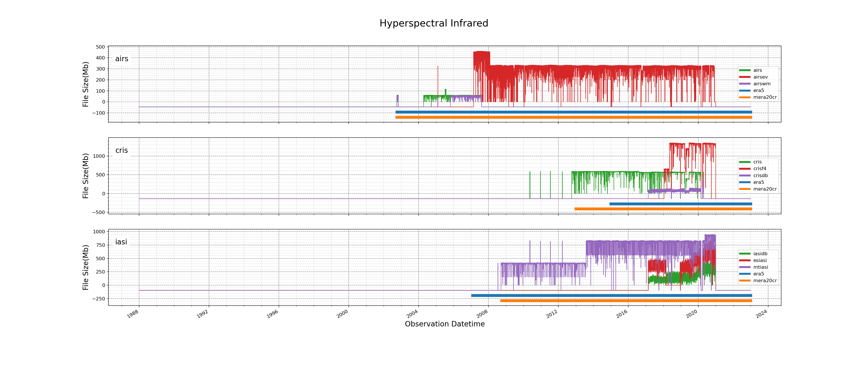The width and height of the screenshot is (868, 382).
Task: Click the cris subplot title label
Action: 122,150
